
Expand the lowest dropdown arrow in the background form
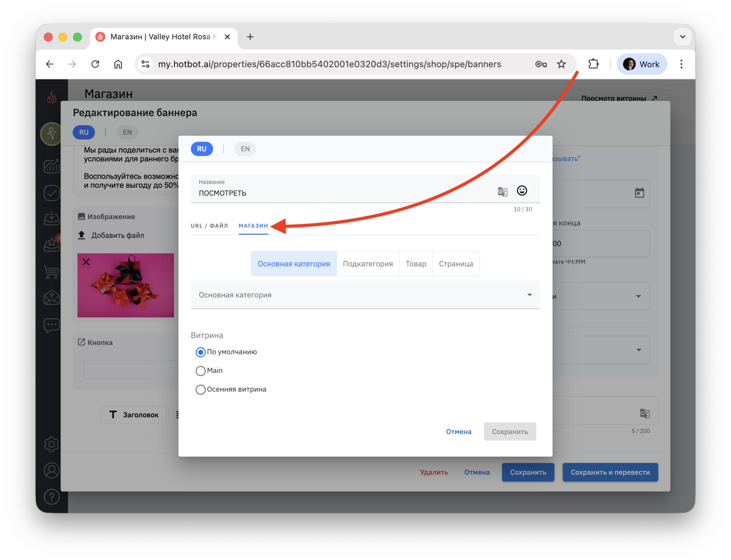pos(638,350)
